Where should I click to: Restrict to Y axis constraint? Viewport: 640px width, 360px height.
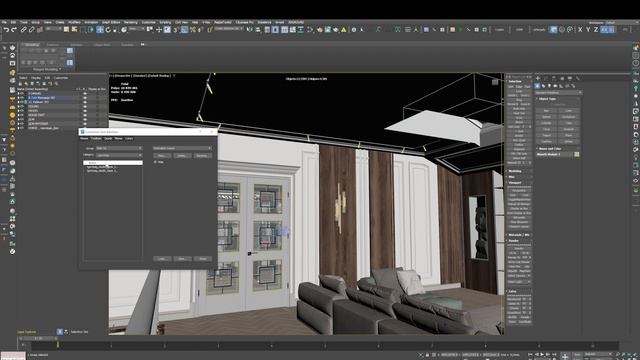pos(588,29)
